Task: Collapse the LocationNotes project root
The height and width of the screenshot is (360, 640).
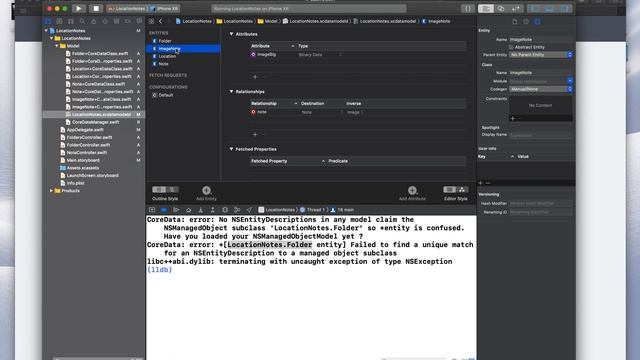Action: pos(46,31)
